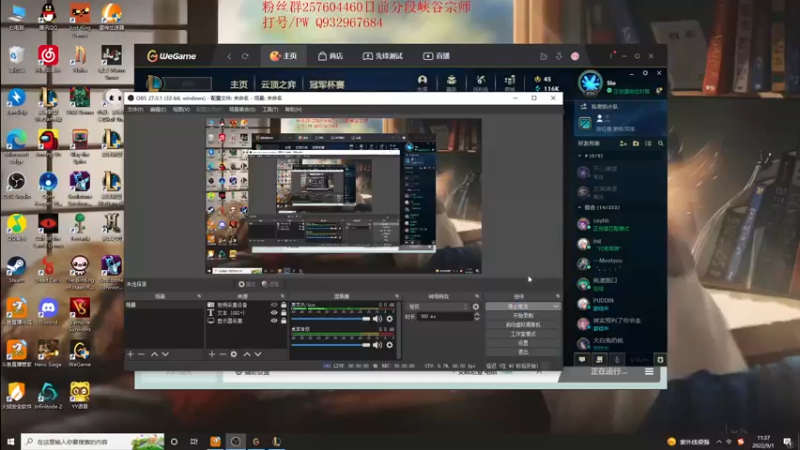The image size is (800, 450).
Task: Pop out the Sources dock panel icon
Action: coord(282,296)
